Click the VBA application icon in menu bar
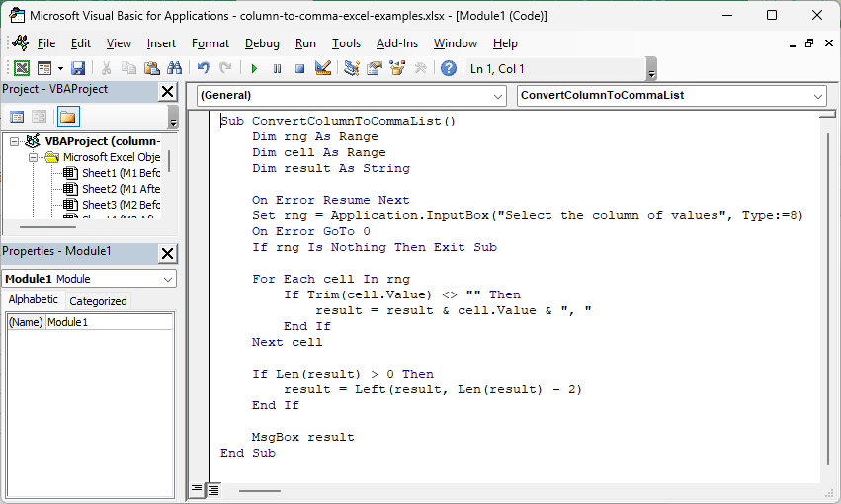 (x=21, y=42)
